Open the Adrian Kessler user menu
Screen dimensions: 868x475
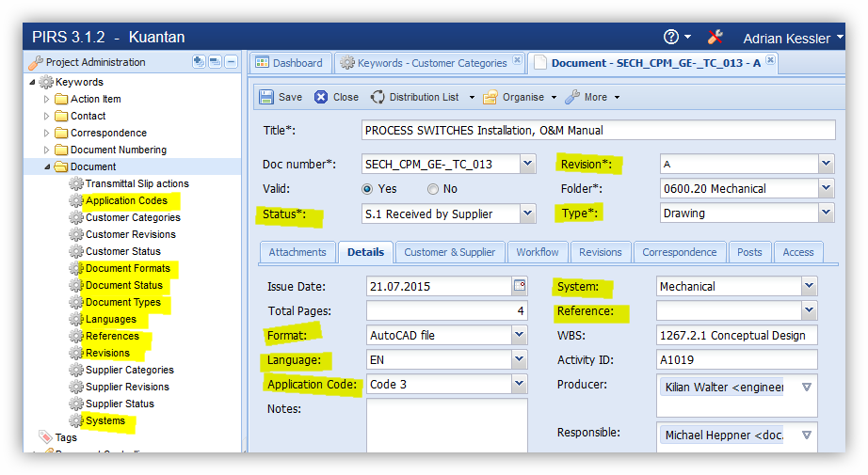[793, 39]
